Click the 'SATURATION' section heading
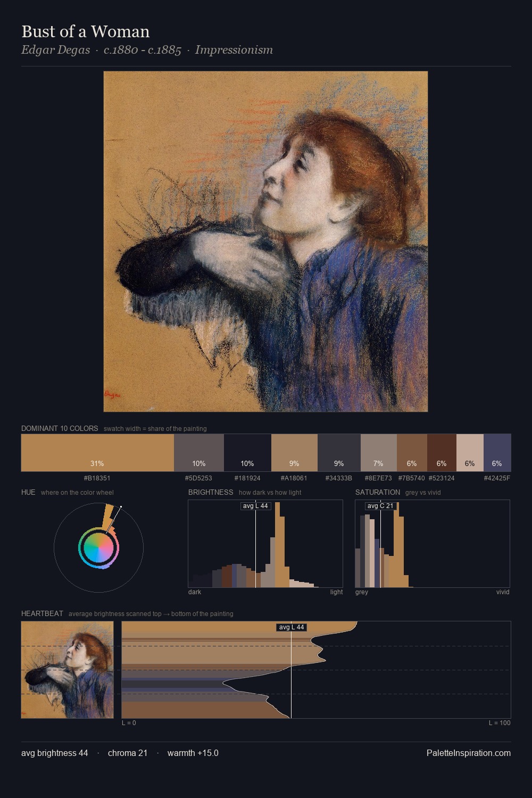 (x=378, y=492)
